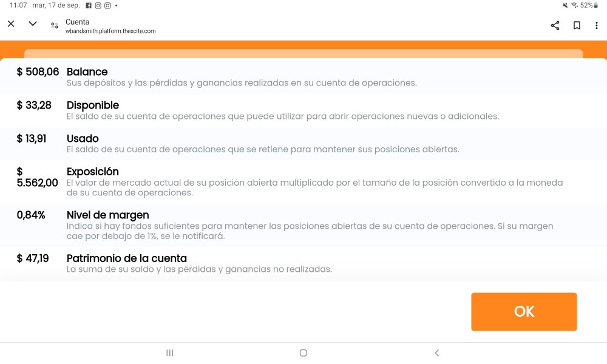Select the 5.562,00 exposure value
The width and height of the screenshot is (607, 364).
click(37, 183)
